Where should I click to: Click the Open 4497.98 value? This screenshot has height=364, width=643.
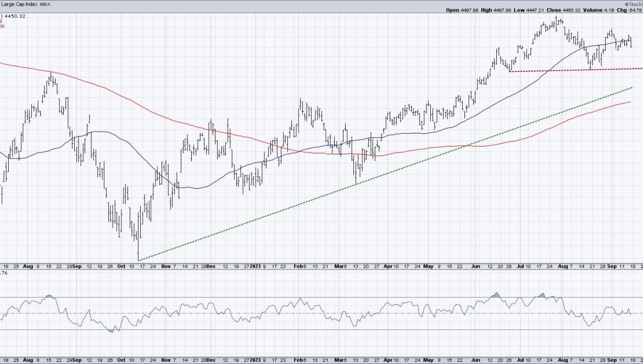[x=461, y=10]
